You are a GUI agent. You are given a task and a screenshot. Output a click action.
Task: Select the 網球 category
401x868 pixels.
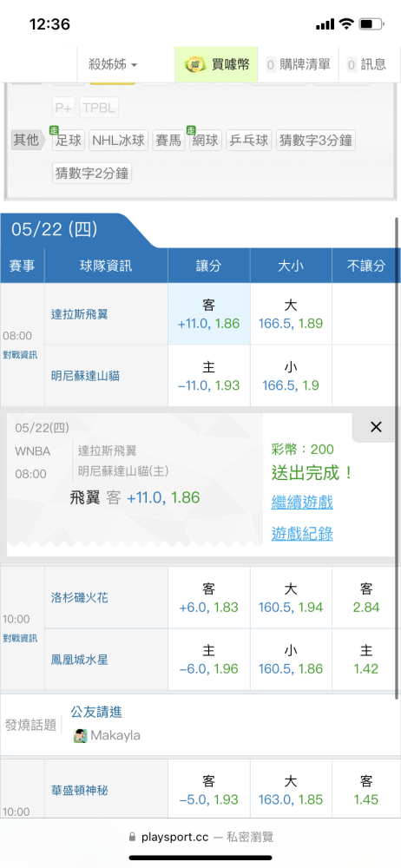[206, 140]
